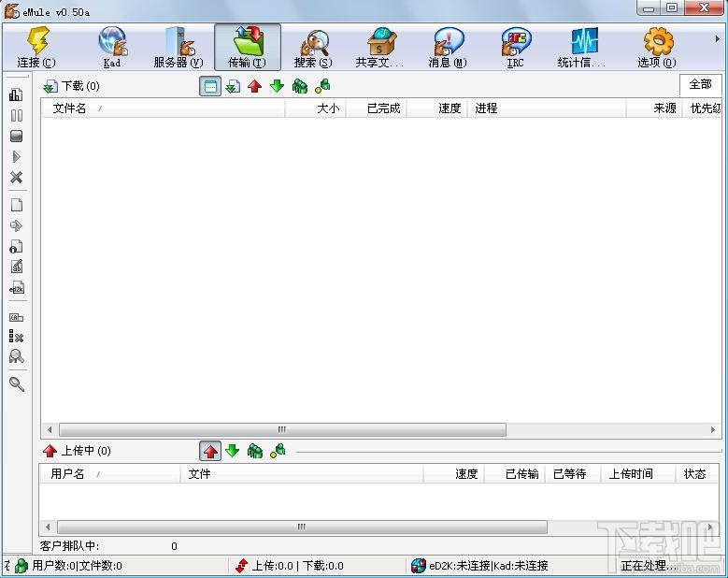Show downloading view green arrow in lower toolbar

[232, 451]
